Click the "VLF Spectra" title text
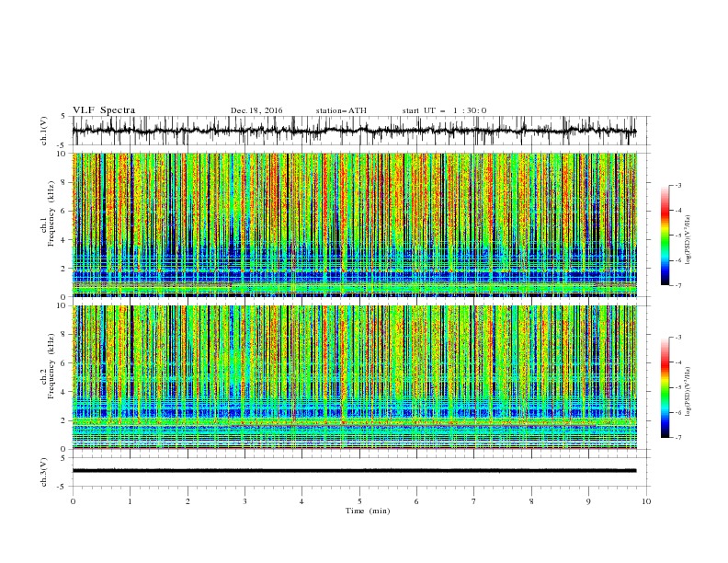The height and width of the screenshot is (563, 728). 104,110
